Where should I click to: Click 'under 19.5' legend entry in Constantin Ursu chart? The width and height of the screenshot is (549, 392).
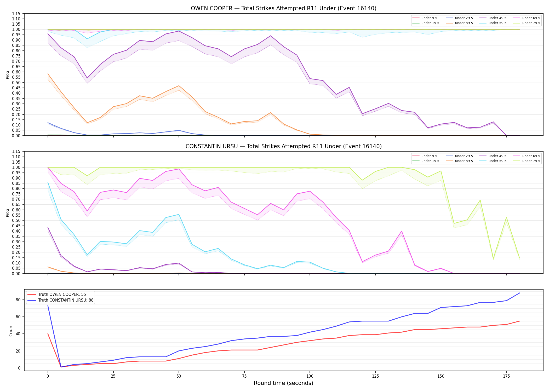[426, 161]
